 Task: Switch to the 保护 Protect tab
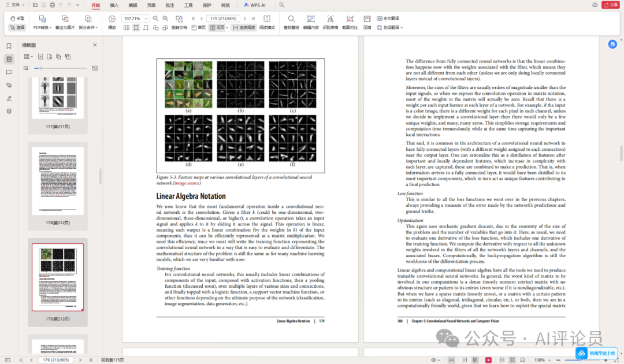click(207, 5)
